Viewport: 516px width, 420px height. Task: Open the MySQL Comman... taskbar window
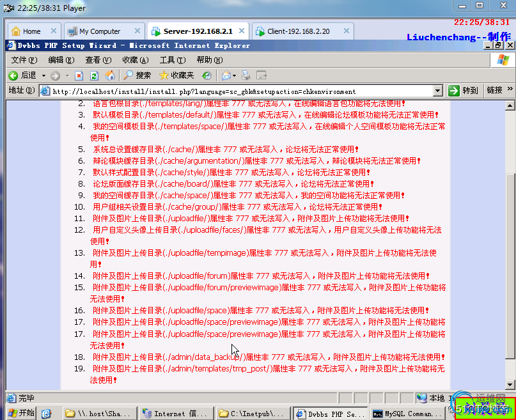point(407,414)
